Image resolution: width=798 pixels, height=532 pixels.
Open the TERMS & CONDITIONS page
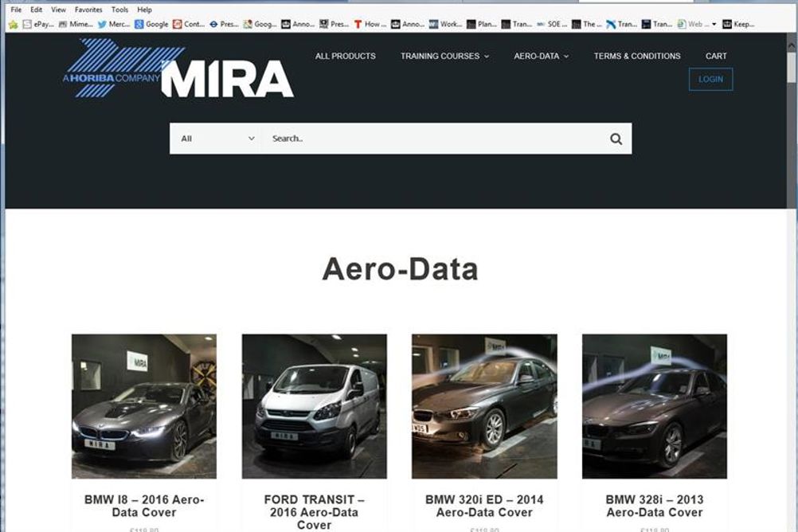636,56
